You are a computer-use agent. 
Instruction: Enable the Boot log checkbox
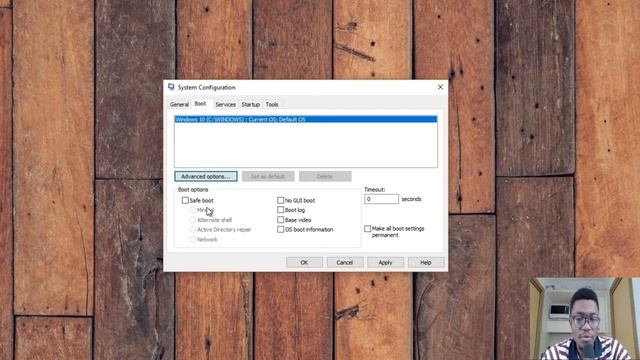pos(280,210)
